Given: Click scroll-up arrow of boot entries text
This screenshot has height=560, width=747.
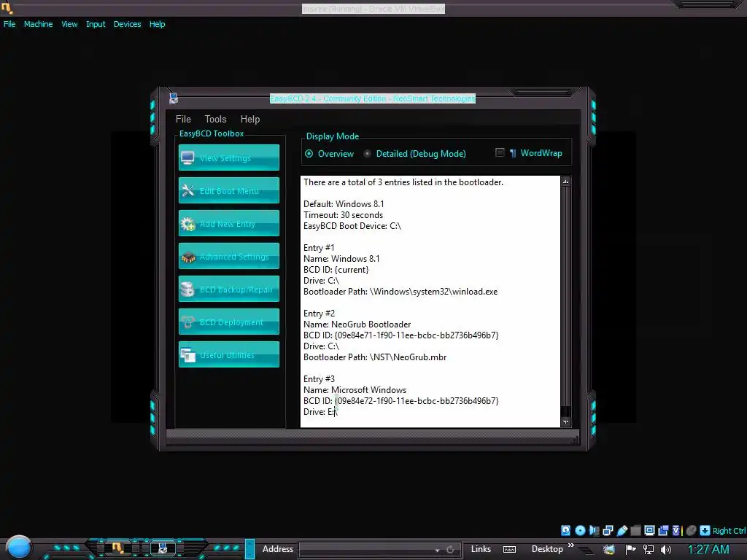Looking at the screenshot, I should pos(565,182).
